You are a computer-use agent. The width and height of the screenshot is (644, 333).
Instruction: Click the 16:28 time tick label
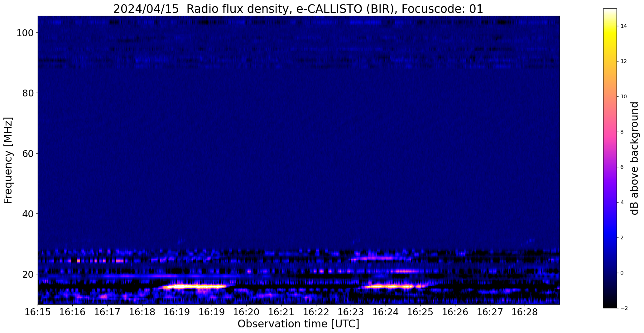pyautogui.click(x=525, y=312)
